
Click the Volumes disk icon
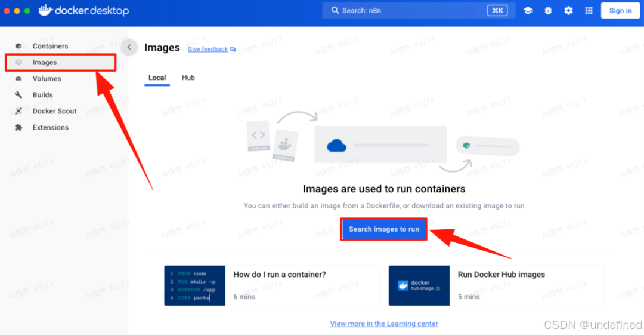click(x=18, y=79)
